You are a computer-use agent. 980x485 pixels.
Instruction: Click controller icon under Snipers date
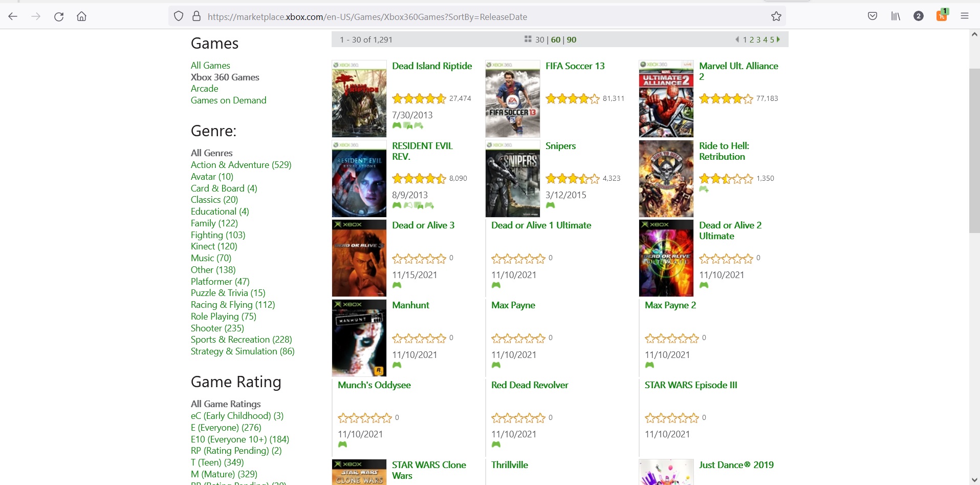pos(550,205)
